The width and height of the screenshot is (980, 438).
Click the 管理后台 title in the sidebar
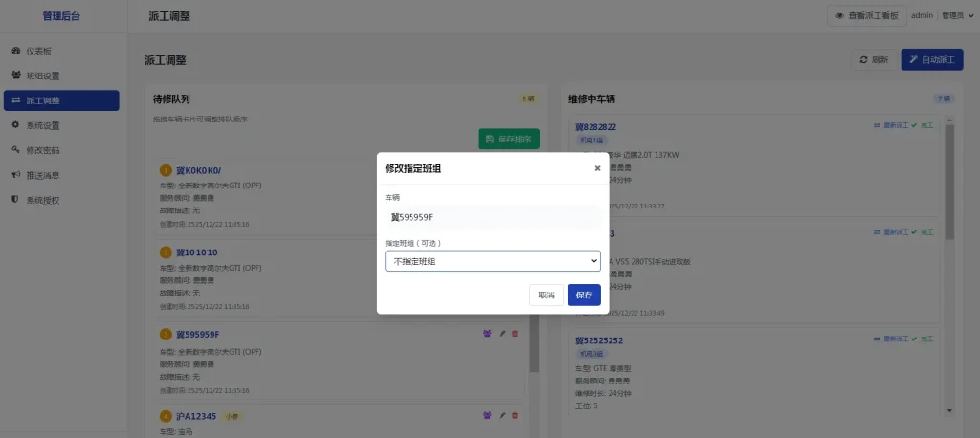pyautogui.click(x=61, y=16)
